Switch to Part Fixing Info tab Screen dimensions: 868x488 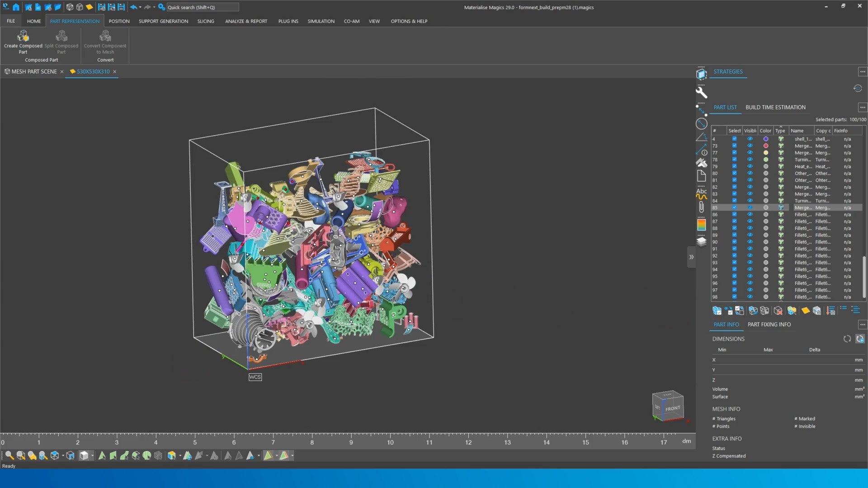[x=769, y=324]
